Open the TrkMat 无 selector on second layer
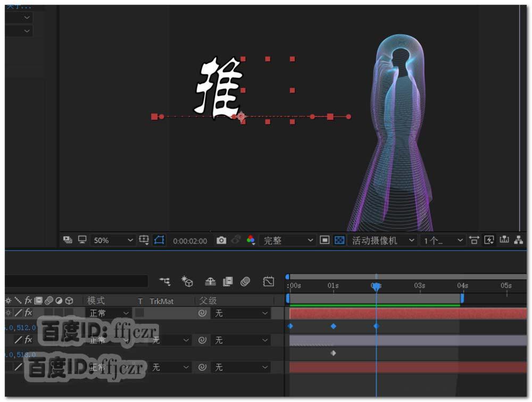The image size is (532, 402). (x=171, y=340)
